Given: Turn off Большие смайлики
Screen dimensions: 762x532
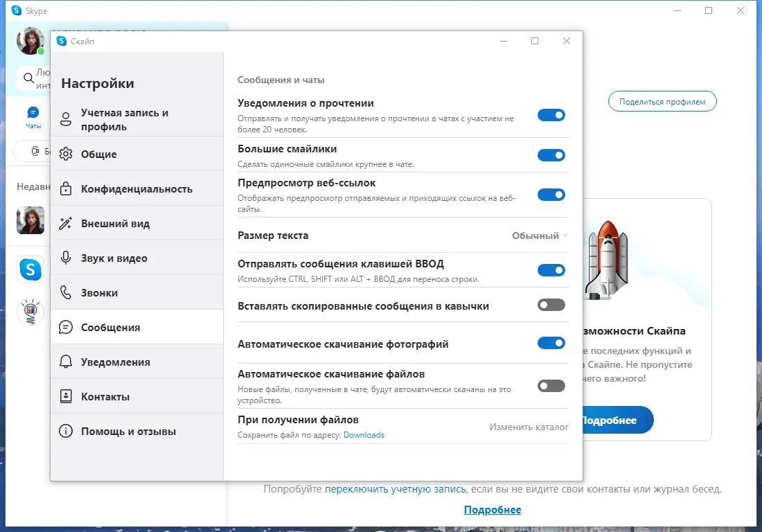Looking at the screenshot, I should pos(551,155).
